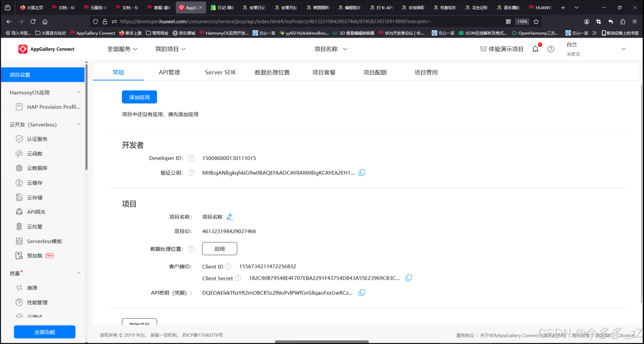Open 性能管理 in sidebar
Viewport: 644px width, 344px height.
tap(37, 302)
